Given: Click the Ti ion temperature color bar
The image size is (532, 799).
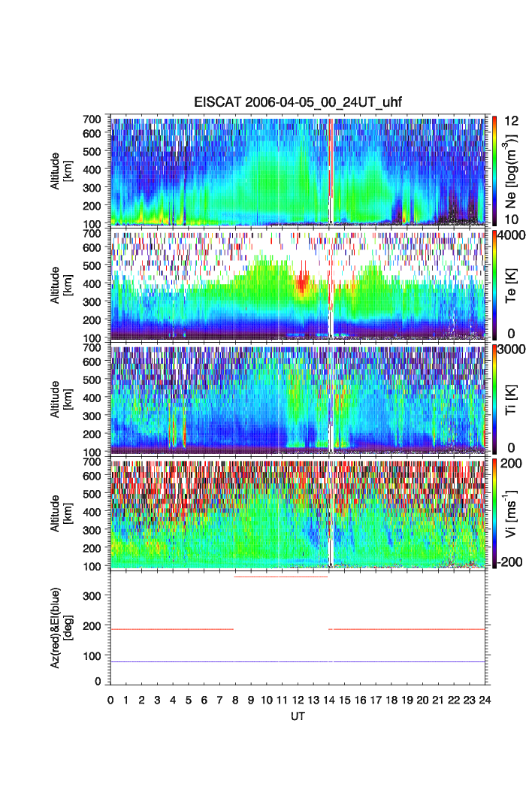Looking at the screenshot, I should [x=494, y=398].
